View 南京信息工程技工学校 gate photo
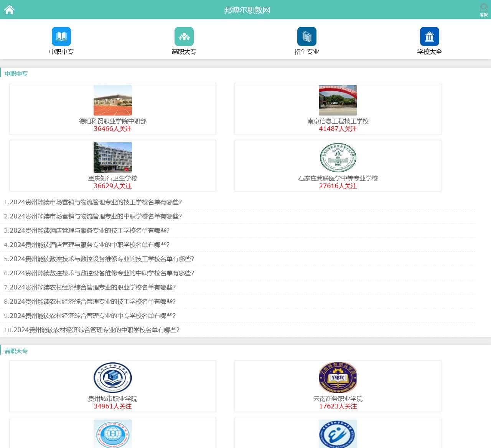Image resolution: width=491 pixels, height=448 pixels. click(x=338, y=100)
